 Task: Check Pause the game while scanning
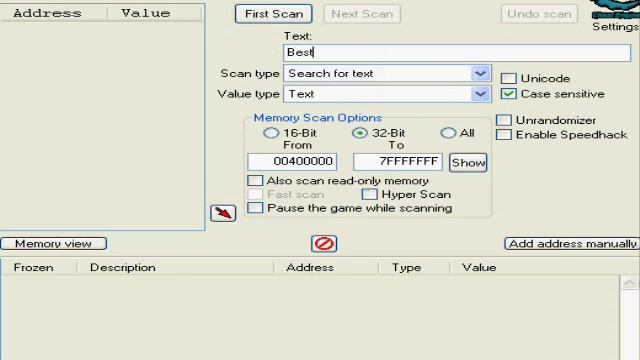[x=255, y=208]
